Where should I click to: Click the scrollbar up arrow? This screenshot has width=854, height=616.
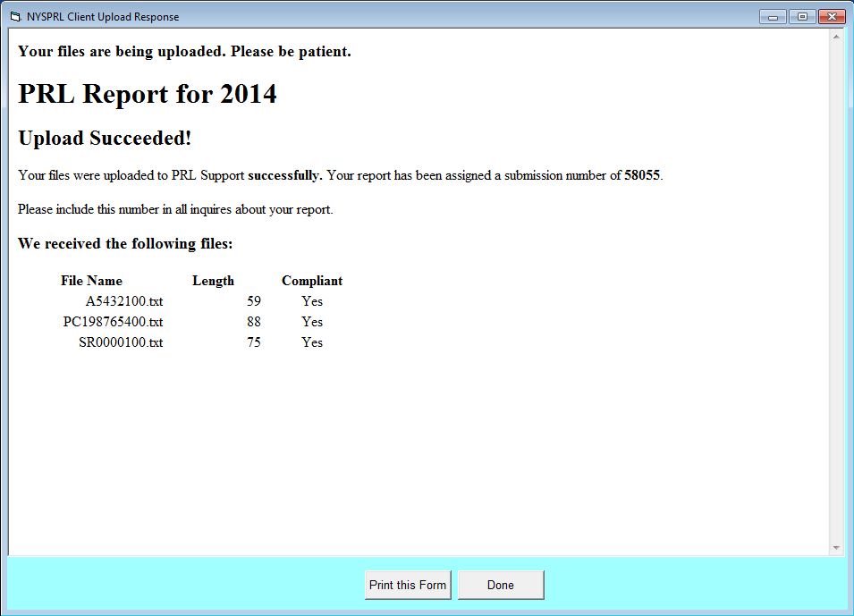point(836,38)
